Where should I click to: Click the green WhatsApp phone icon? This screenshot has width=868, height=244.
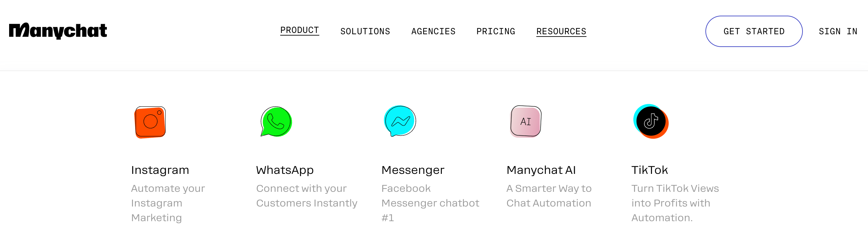276,121
